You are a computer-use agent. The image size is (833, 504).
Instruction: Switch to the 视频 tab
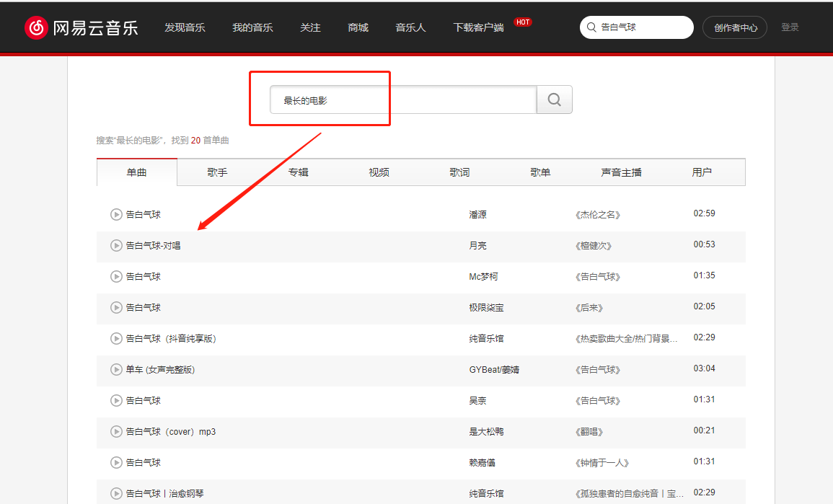click(x=379, y=172)
